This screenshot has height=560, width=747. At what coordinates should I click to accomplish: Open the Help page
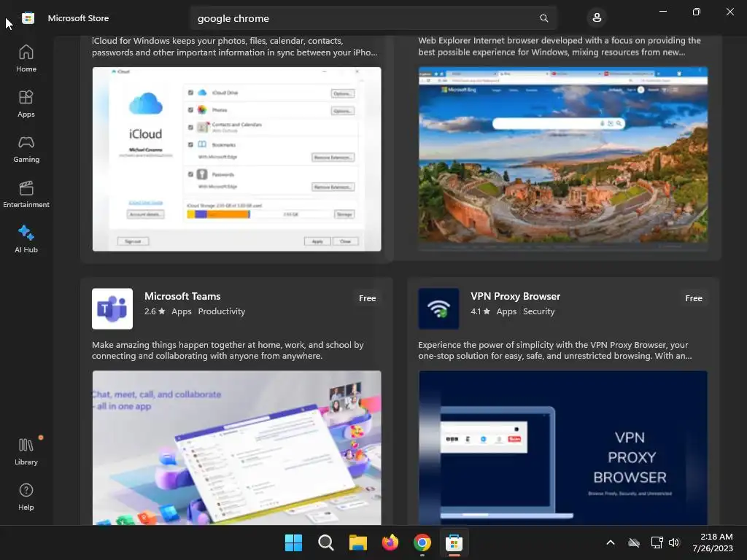[x=26, y=497]
